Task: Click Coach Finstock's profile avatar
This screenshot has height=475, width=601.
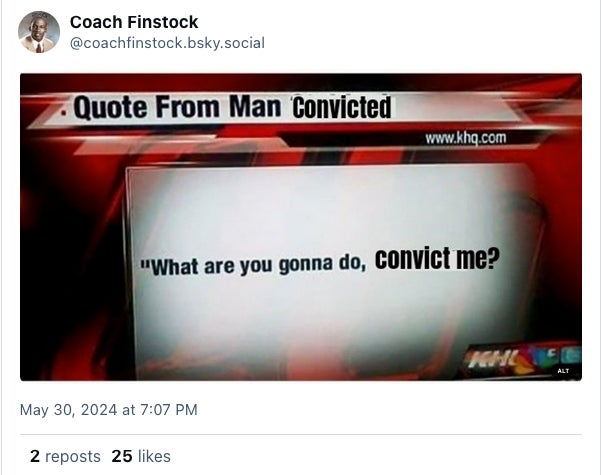Action: 39,32
